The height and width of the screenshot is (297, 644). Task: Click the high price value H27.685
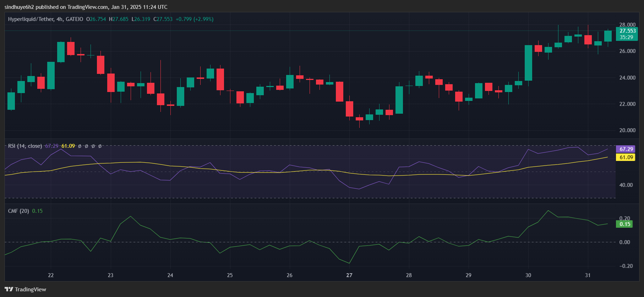(119, 19)
